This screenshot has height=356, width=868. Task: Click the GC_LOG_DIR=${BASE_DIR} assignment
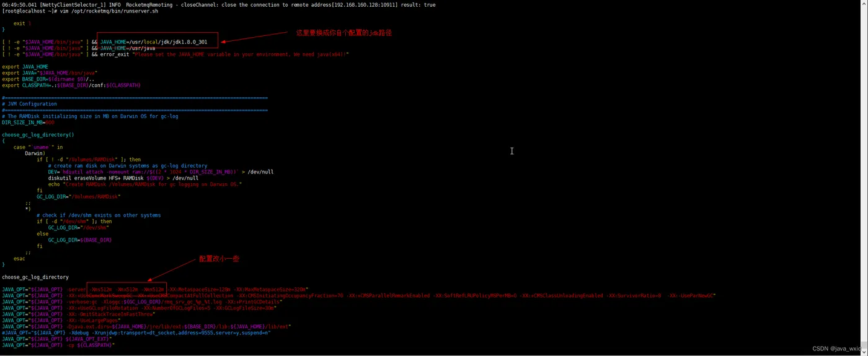tap(80, 240)
